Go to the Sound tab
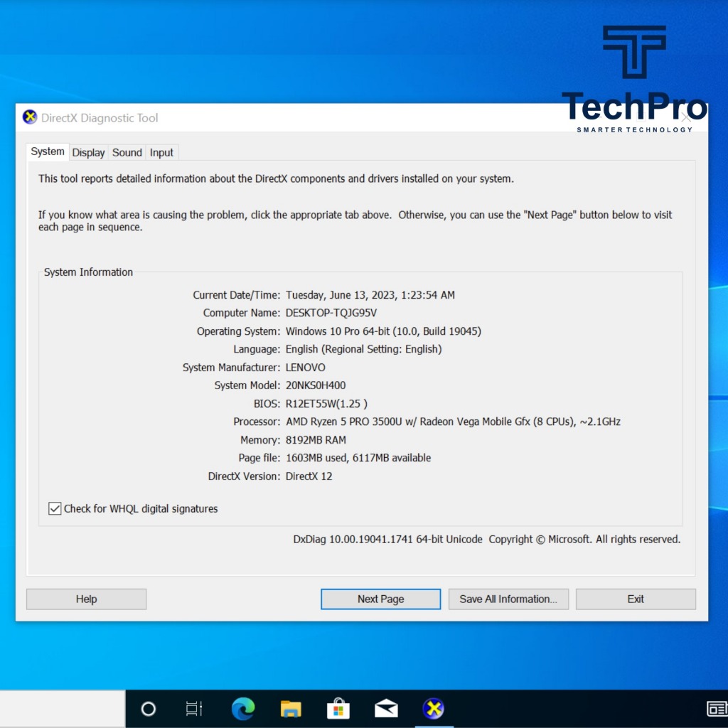Image resolution: width=728 pixels, height=728 pixels. point(127,152)
